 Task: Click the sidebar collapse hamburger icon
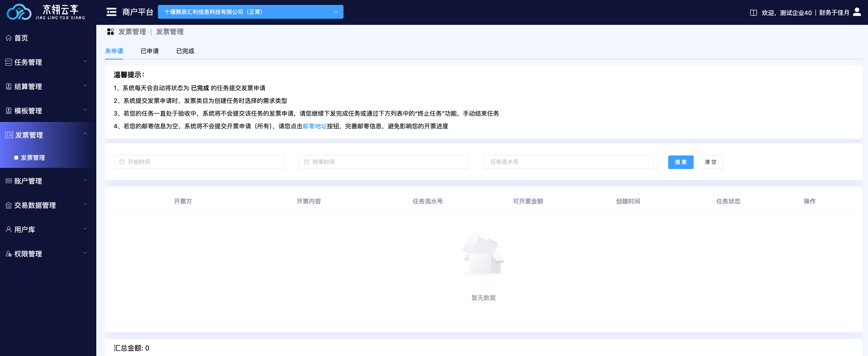(111, 12)
